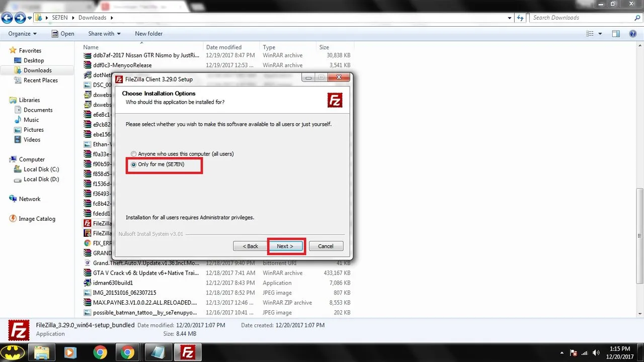The width and height of the screenshot is (644, 362).
Task: Open Organize dropdown menu
Action: 23,34
